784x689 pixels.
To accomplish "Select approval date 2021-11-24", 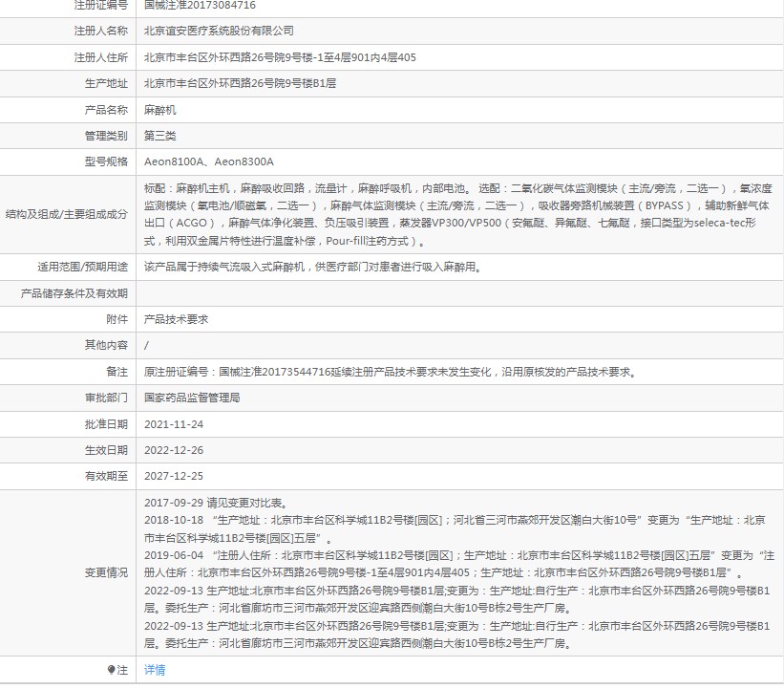I will click(x=174, y=424).
